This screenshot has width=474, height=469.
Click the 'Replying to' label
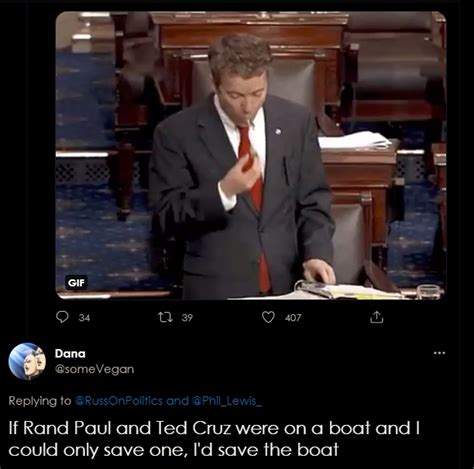click(40, 401)
